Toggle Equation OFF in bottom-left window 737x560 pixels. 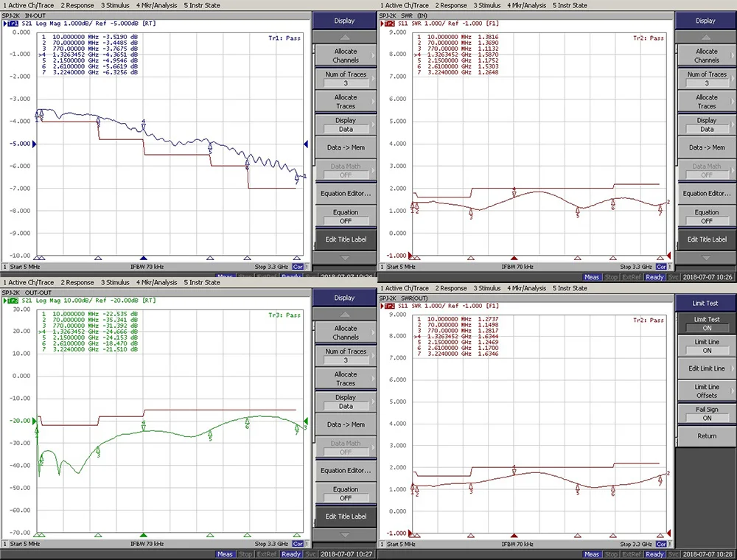(x=346, y=493)
